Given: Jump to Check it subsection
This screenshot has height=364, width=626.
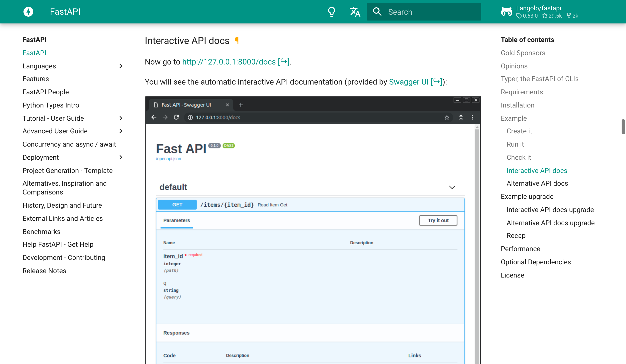Looking at the screenshot, I should [519, 157].
